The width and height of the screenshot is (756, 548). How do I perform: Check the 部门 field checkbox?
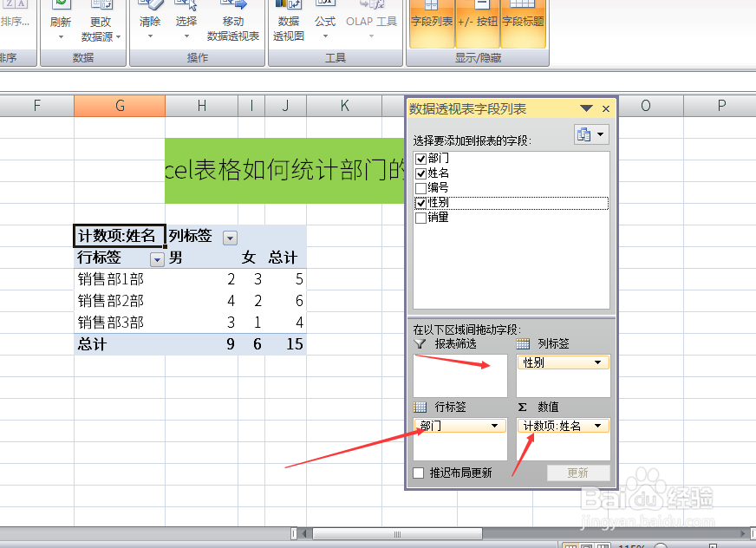420,159
